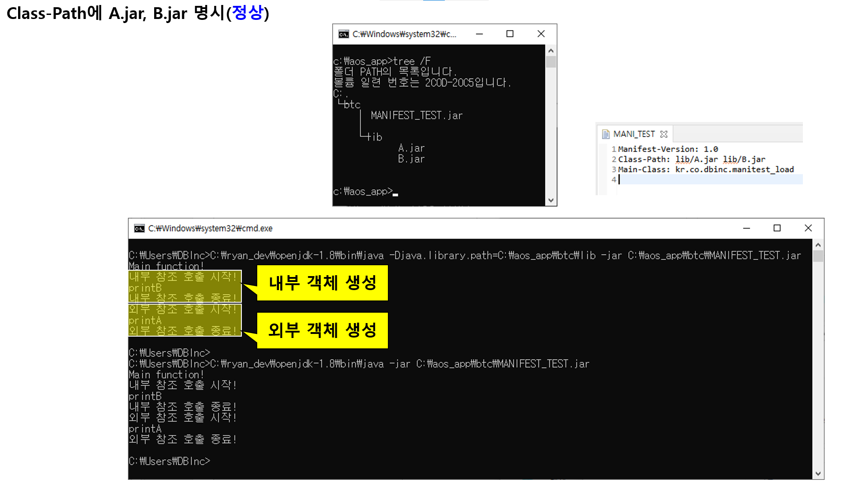Image resolution: width=868 pixels, height=488 pixels.
Task: Click Class-Path line in manifest editor
Action: point(691,160)
